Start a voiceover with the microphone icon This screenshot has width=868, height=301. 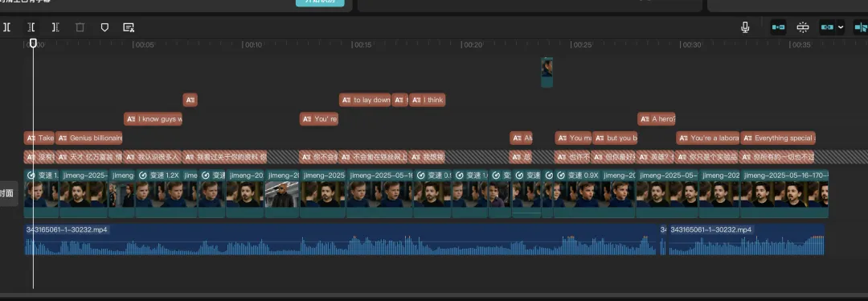(x=745, y=27)
